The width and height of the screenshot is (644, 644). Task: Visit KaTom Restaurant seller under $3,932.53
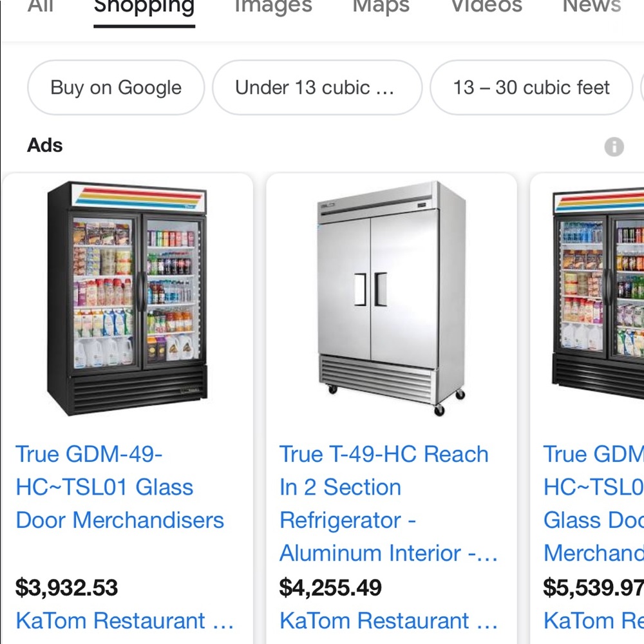(x=124, y=621)
